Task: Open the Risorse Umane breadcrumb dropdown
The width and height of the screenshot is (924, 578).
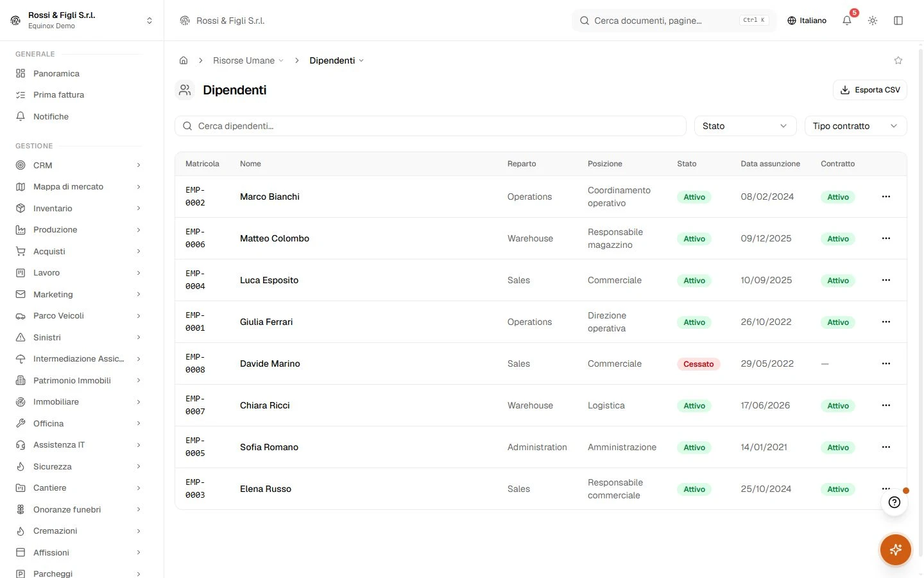Action: click(248, 60)
